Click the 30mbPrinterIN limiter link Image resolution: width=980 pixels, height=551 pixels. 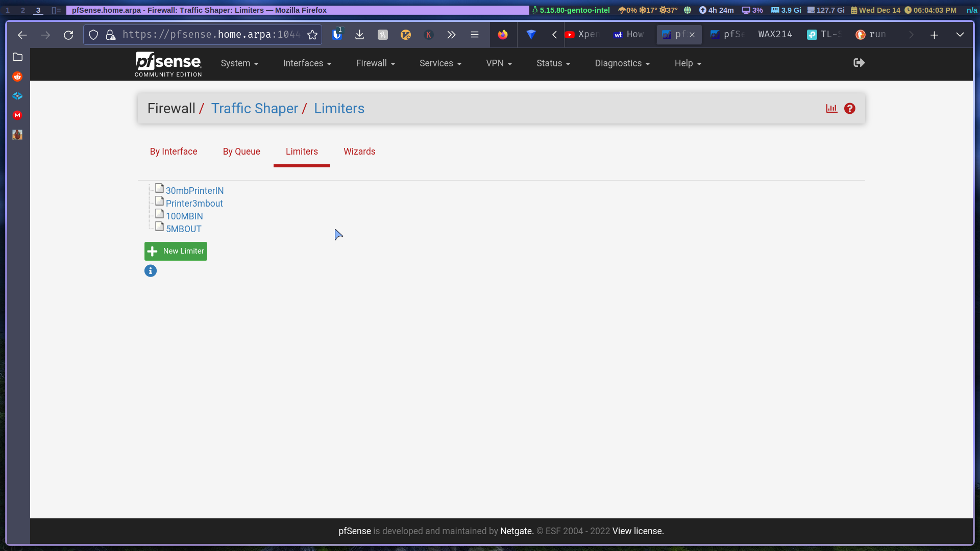click(x=194, y=190)
